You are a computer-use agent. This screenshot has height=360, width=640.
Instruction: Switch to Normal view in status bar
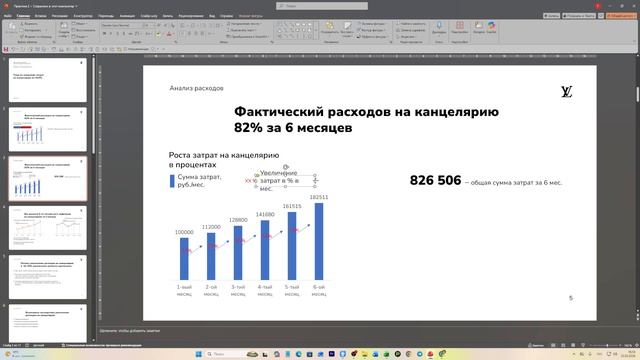click(553, 345)
